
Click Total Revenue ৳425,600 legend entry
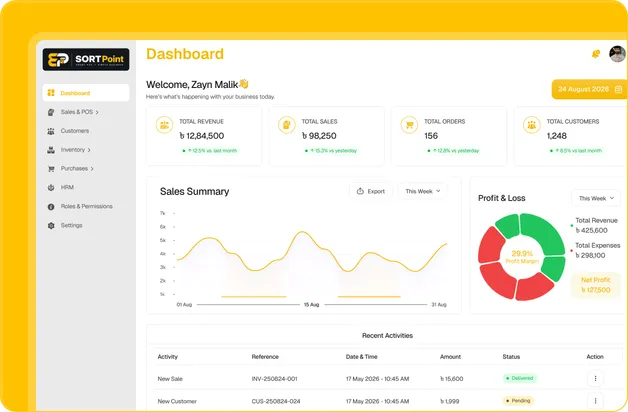tap(596, 225)
